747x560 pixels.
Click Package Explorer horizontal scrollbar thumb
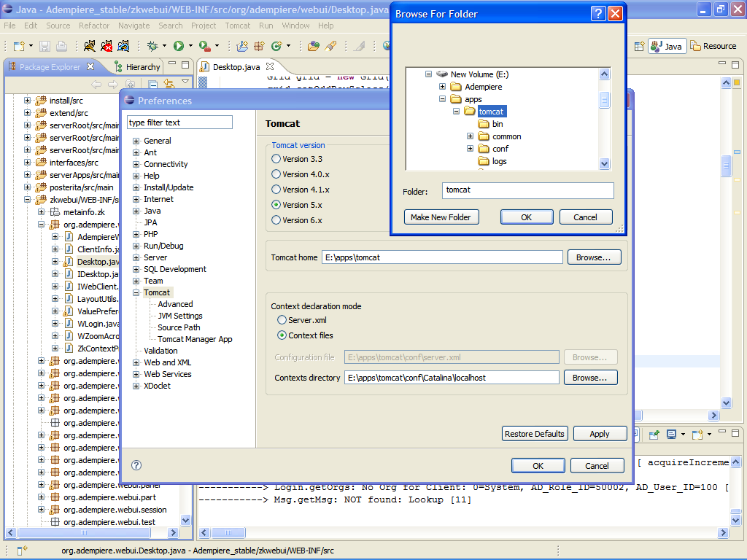(83, 532)
